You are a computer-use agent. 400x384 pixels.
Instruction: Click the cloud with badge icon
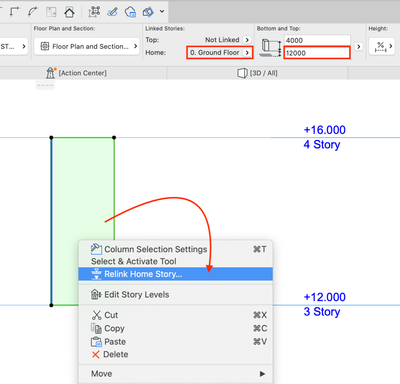pos(130,12)
